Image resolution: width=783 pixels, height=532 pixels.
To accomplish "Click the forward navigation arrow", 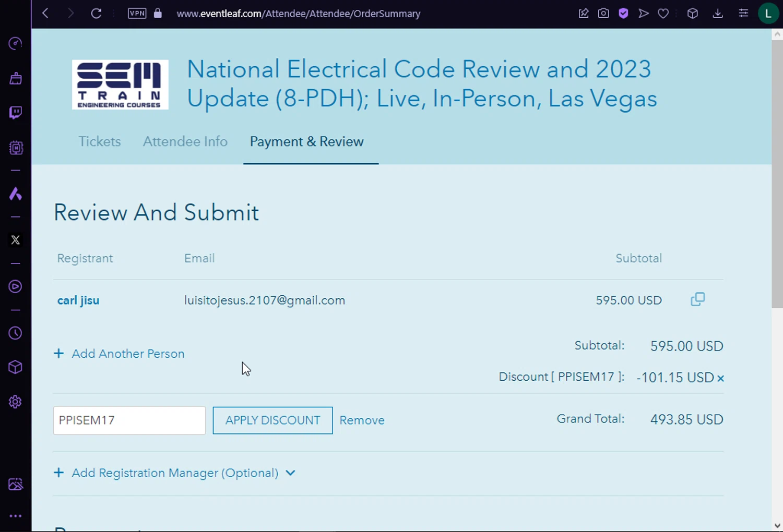I will pos(70,13).
